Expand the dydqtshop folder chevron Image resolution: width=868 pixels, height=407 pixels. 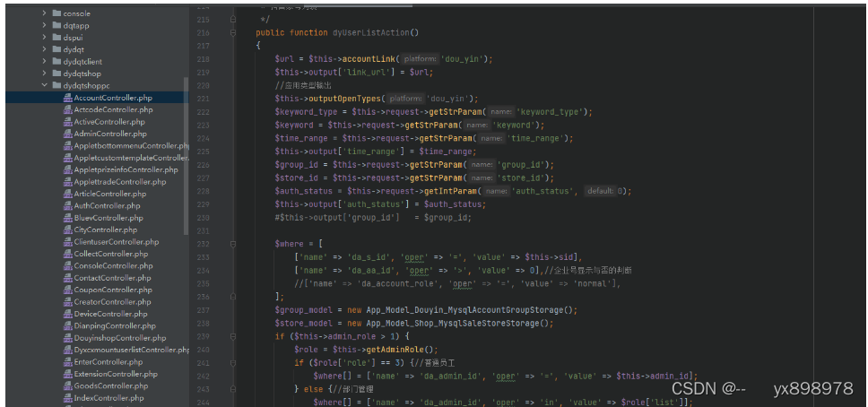pyautogui.click(x=44, y=74)
